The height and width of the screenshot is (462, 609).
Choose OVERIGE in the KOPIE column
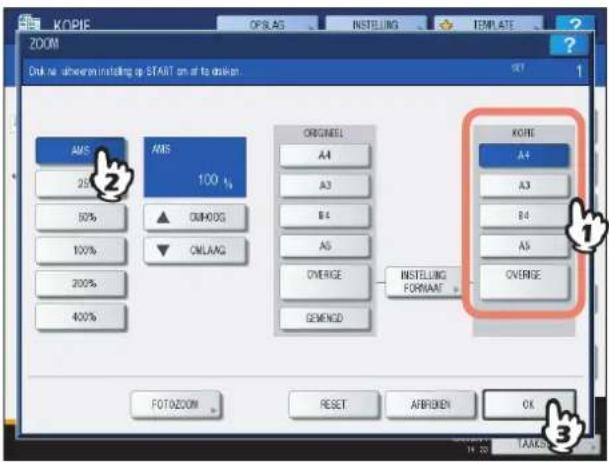tap(524, 282)
